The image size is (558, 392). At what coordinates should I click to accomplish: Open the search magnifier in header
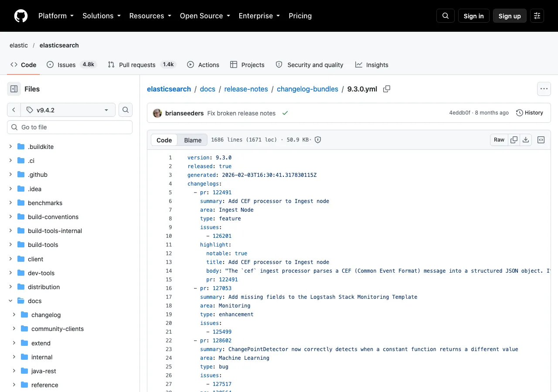[446, 16]
